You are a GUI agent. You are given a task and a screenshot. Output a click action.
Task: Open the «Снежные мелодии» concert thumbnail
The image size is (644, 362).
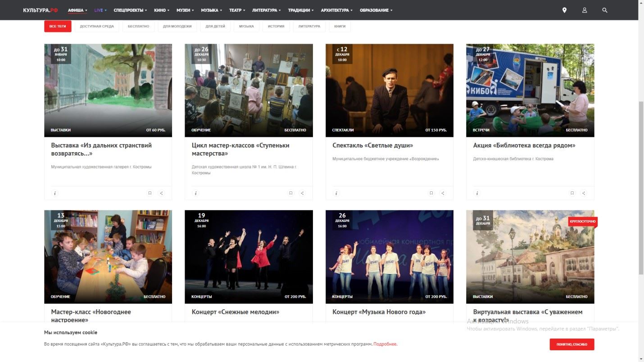click(x=249, y=257)
